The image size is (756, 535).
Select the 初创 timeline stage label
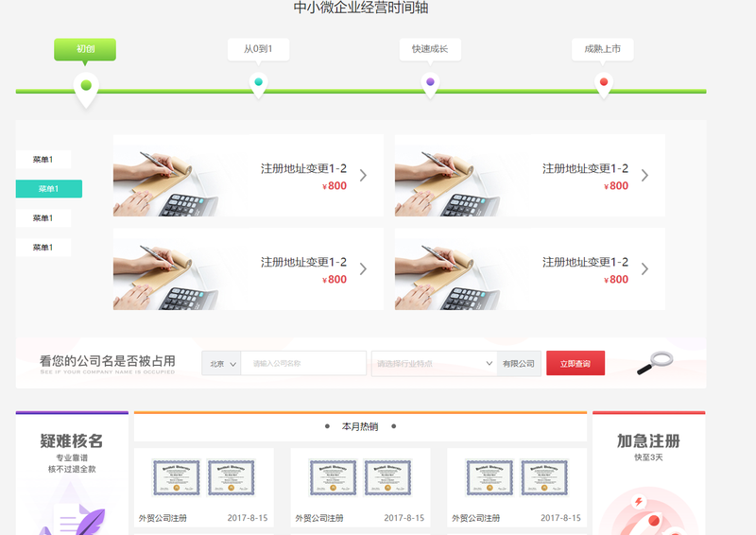(85, 49)
